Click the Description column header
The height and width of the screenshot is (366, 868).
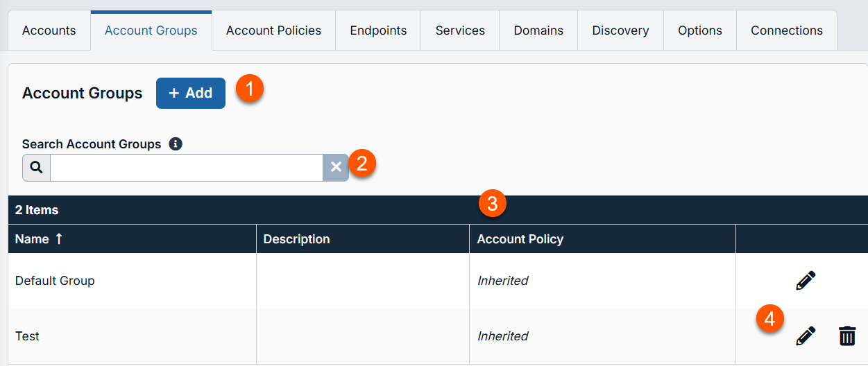click(296, 239)
